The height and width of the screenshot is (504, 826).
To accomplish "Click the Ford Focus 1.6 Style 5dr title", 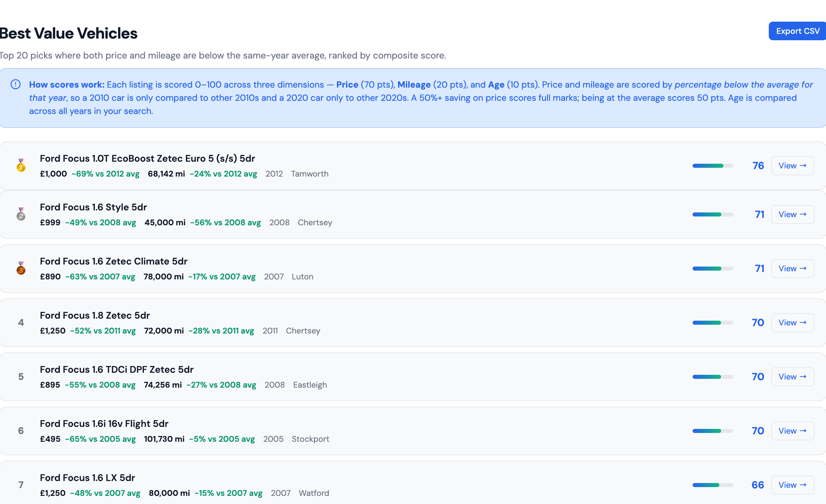I will (x=93, y=207).
